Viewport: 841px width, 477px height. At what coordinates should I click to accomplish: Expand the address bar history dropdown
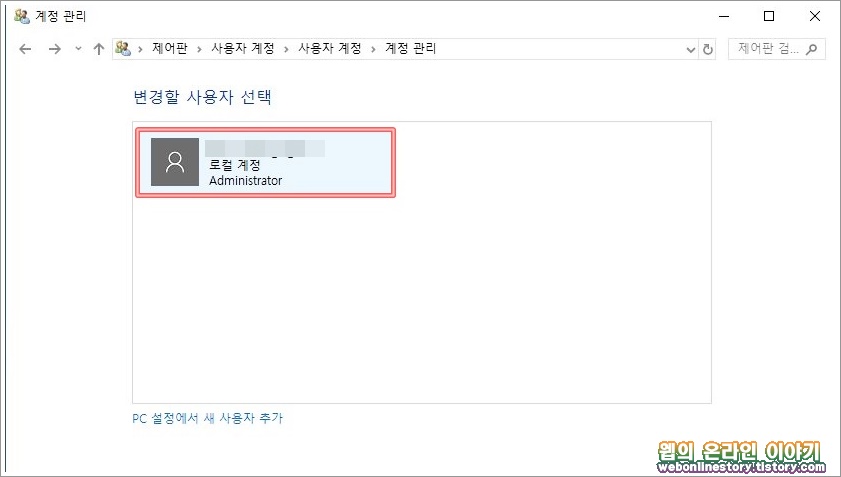coord(691,50)
